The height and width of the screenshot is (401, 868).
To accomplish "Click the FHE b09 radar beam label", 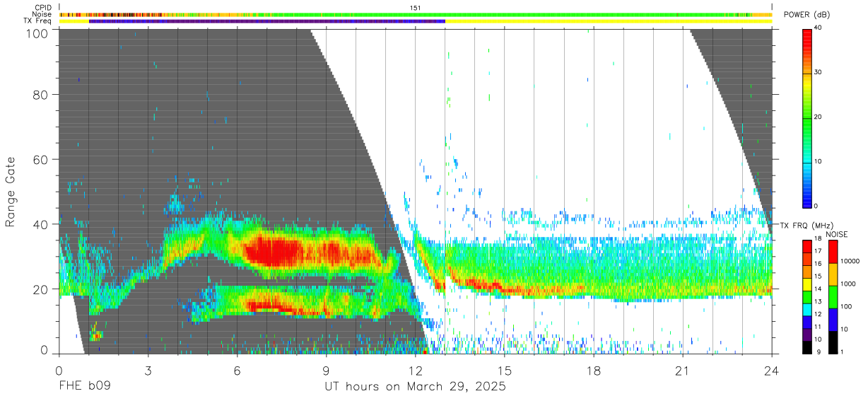I will coord(84,386).
